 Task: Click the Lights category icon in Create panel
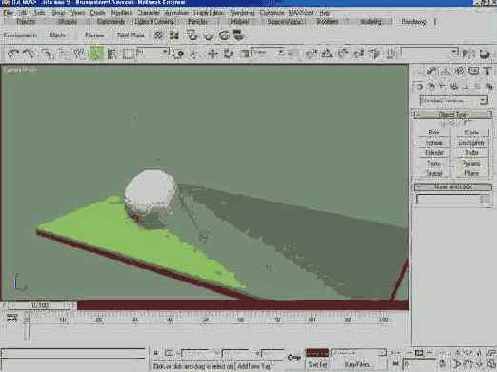point(443,87)
